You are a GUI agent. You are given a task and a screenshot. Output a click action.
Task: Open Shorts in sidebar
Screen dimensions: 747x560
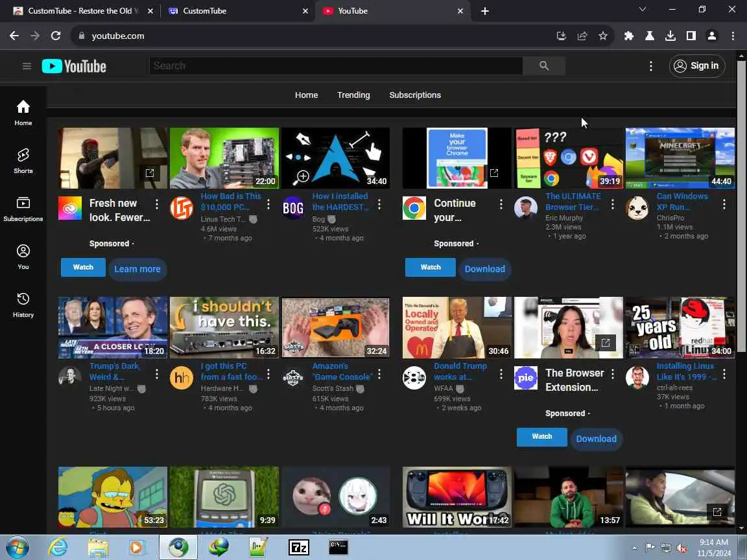click(x=23, y=161)
